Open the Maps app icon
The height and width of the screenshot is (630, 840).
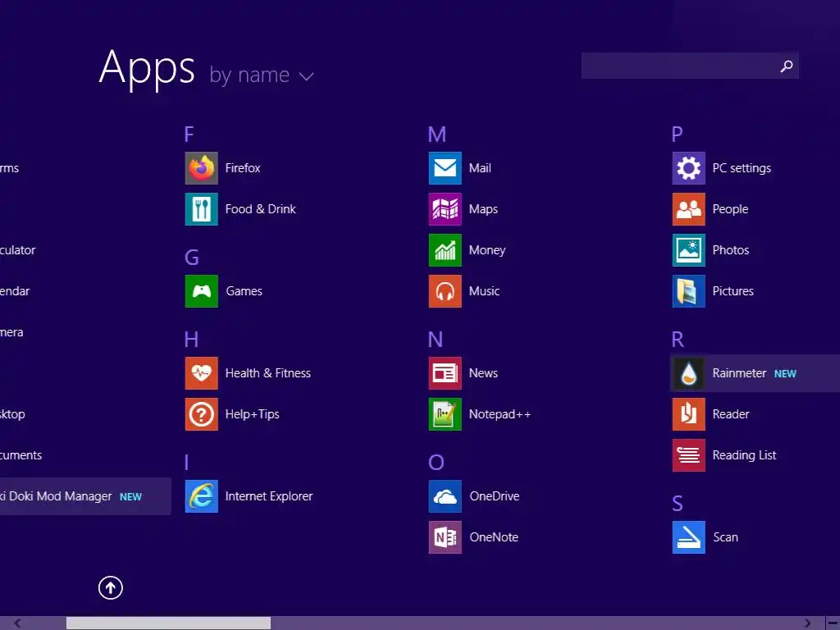point(445,209)
